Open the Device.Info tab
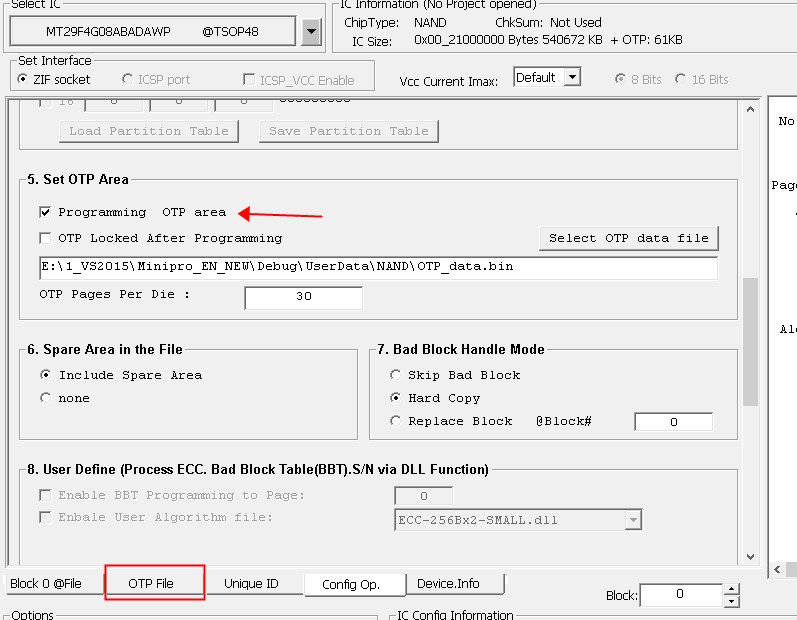The width and height of the screenshot is (797, 620). click(x=448, y=584)
